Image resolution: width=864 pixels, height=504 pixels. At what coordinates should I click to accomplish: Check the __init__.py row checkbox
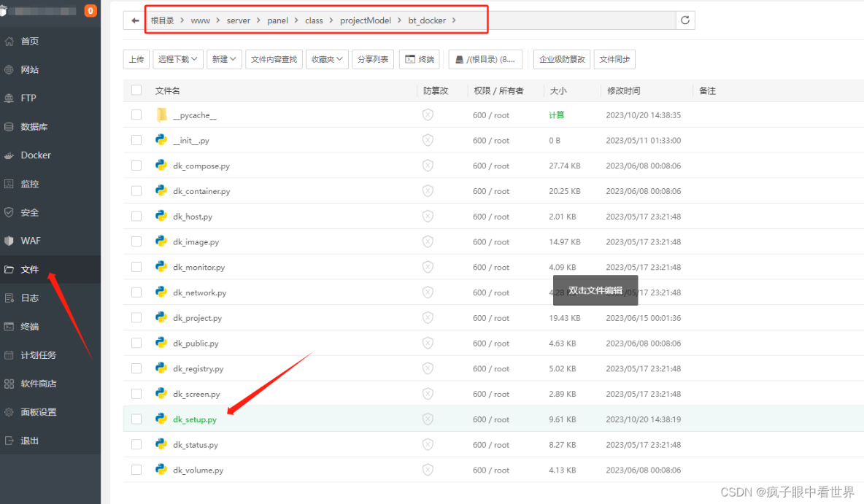tap(136, 140)
